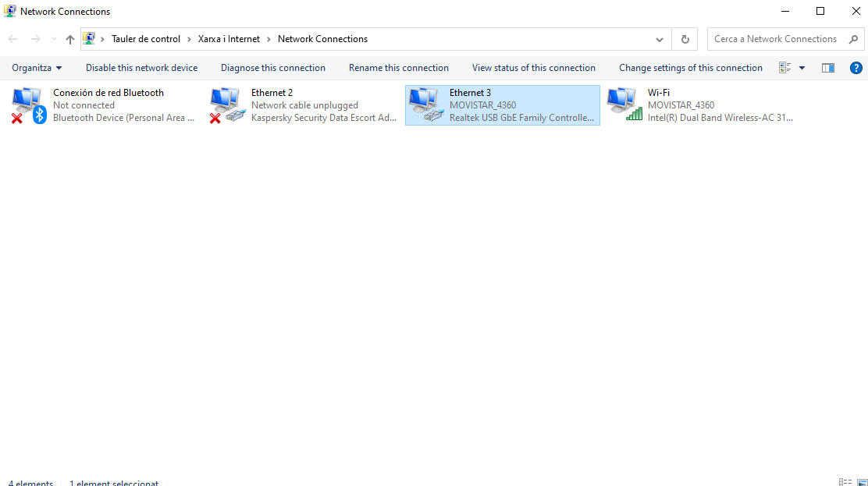Select the Wi-Fi connection icon

[x=624, y=105]
